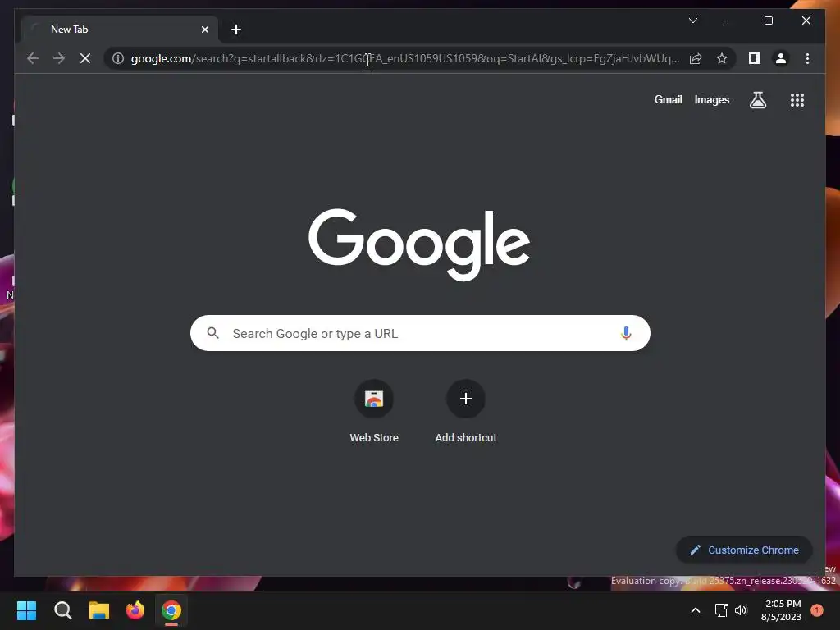Show hidden system tray icons
This screenshot has width=840, height=630.
tap(696, 610)
